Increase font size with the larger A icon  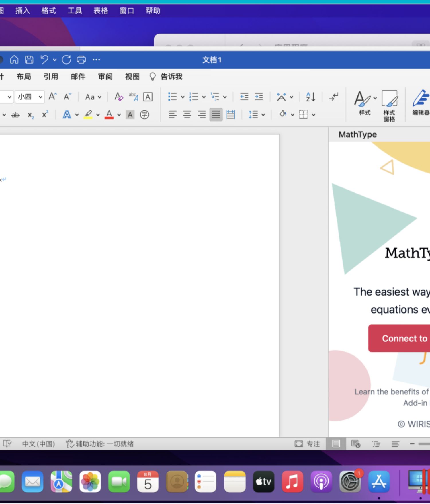(52, 97)
